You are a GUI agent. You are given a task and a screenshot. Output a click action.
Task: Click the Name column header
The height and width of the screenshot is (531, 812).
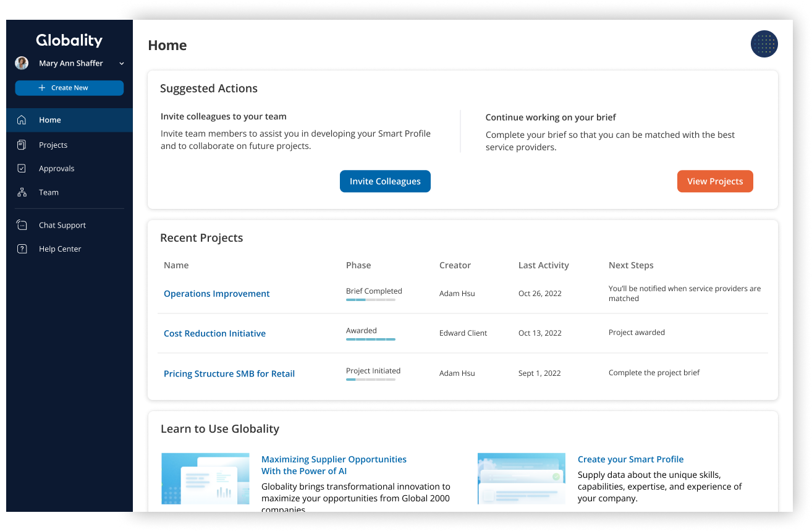pyautogui.click(x=176, y=265)
